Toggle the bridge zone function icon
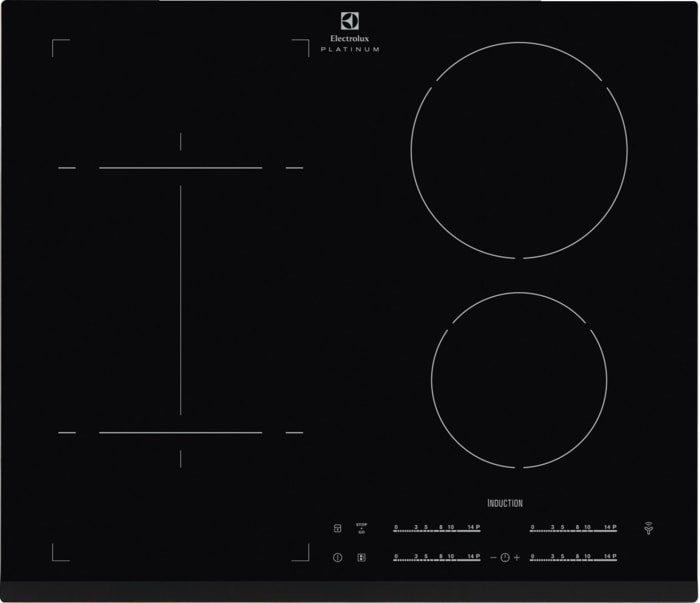The image size is (700, 603). click(361, 557)
